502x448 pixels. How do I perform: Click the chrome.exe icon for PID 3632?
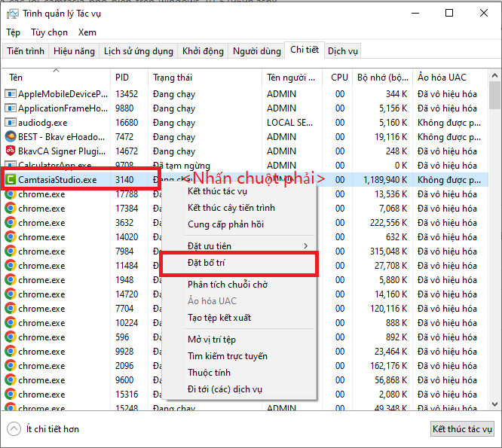[11, 223]
